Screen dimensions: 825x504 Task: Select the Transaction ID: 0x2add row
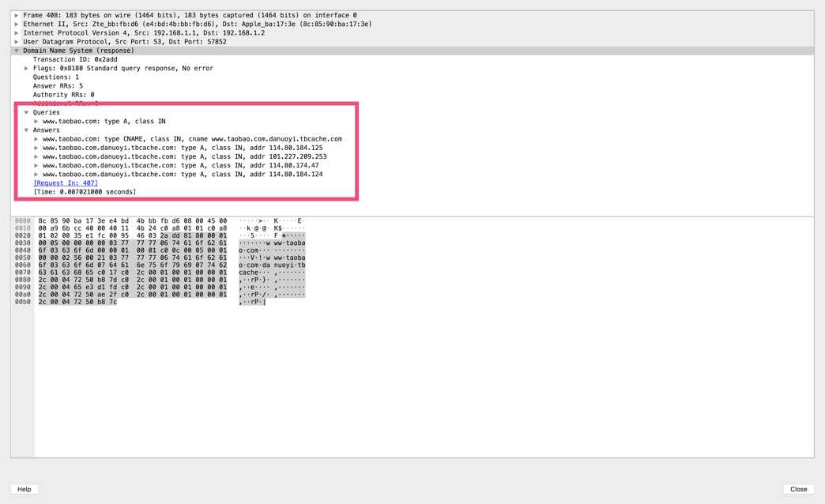tap(75, 59)
